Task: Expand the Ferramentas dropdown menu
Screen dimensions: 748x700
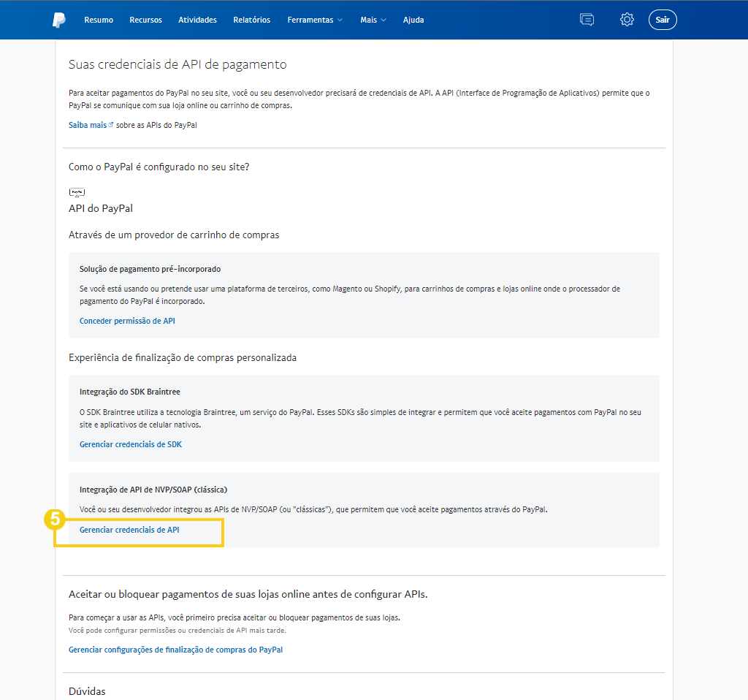Action: point(315,20)
